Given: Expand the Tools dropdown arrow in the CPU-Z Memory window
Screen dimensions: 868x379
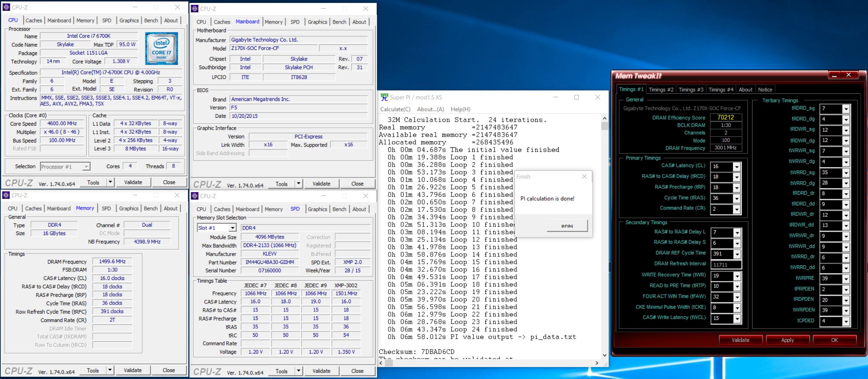Looking at the screenshot, I should pos(110,370).
